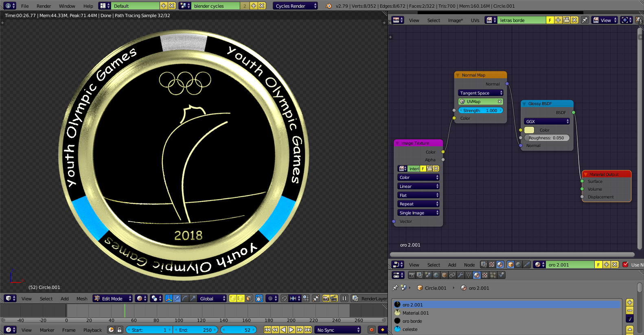This screenshot has width=644, height=335.
Task: Click the End frame field
Action: tap(196, 330)
